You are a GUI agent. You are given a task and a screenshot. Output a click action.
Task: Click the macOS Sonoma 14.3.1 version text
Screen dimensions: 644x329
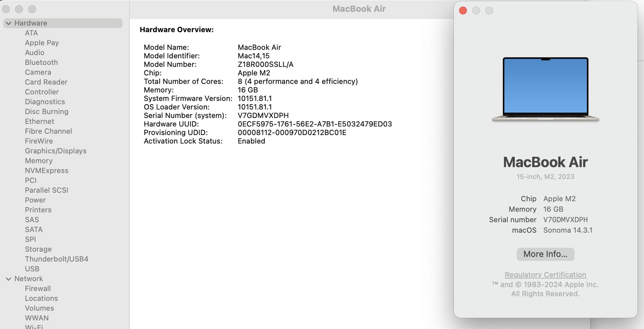click(x=568, y=230)
